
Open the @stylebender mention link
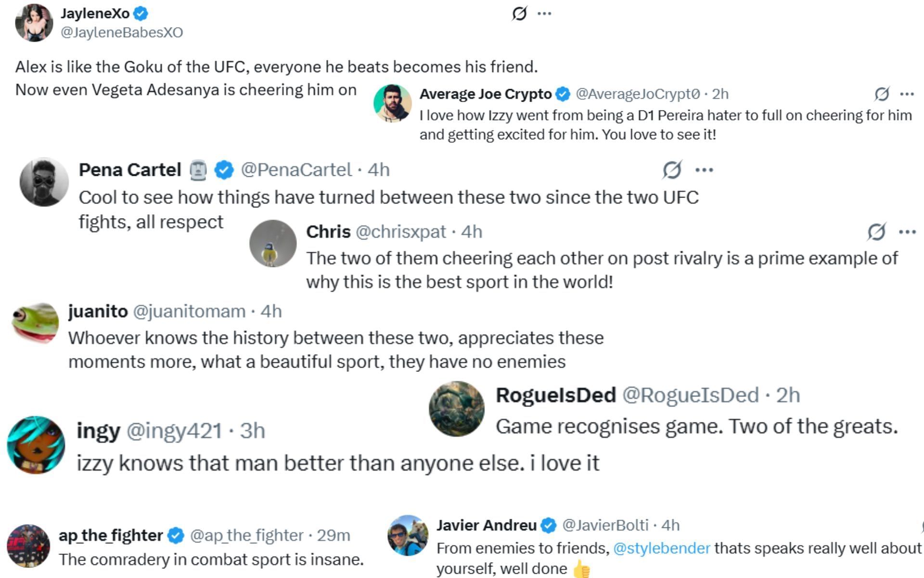coord(661,548)
